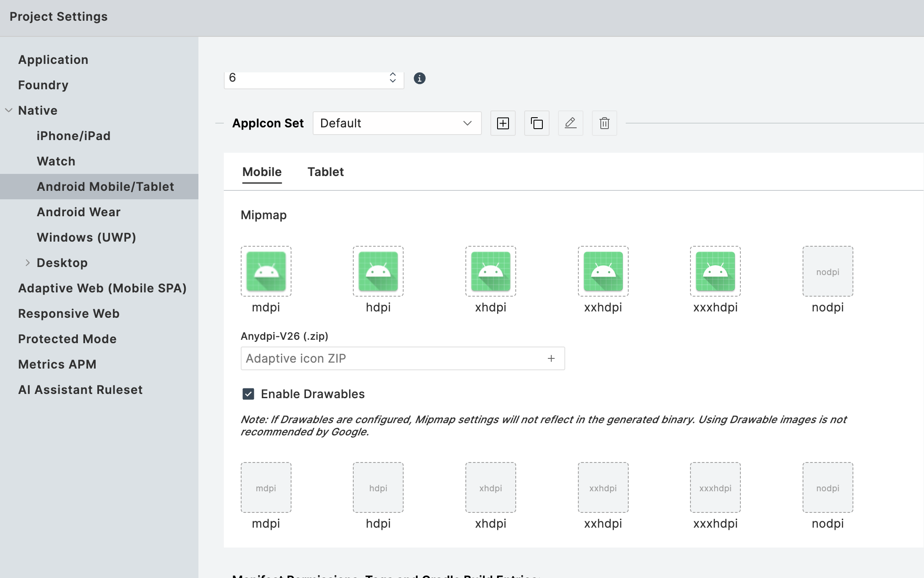Collapse the AppIcon Set section dash
Viewport: 924px width, 578px height.
(219, 123)
